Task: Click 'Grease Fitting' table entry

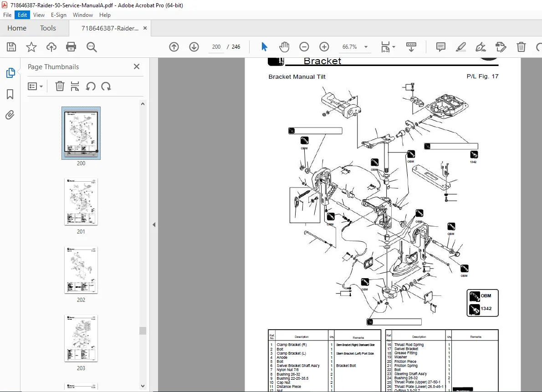Action: [x=405, y=353]
